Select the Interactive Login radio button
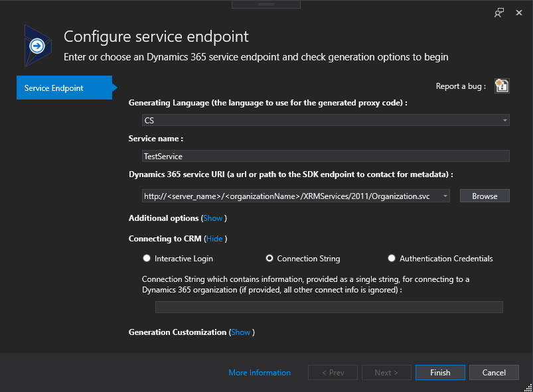Image resolution: width=533 pixels, height=392 pixels. point(147,259)
